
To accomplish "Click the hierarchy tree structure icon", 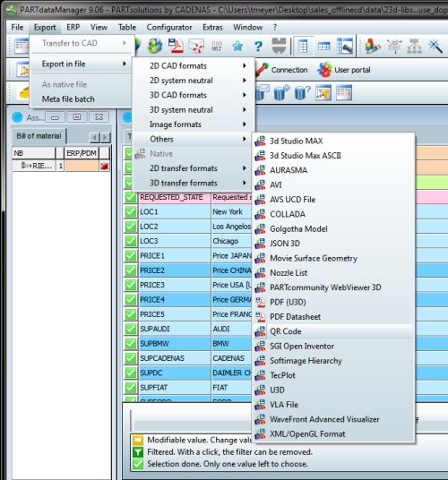I will [414, 47].
